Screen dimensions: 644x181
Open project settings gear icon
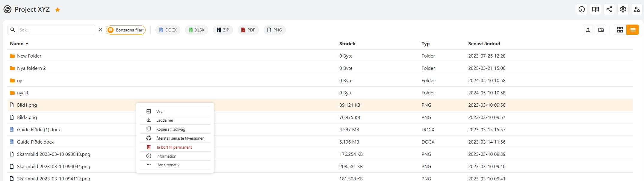coord(623,9)
